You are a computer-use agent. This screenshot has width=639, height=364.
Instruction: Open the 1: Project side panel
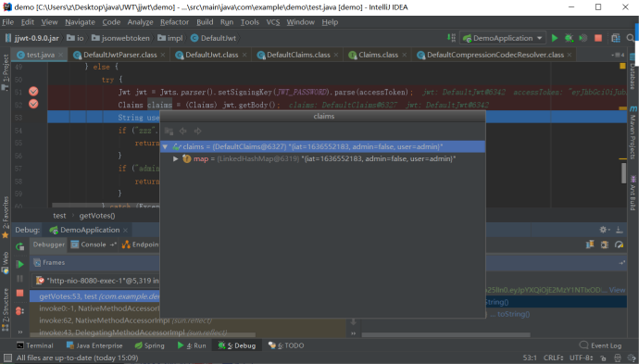[6, 72]
